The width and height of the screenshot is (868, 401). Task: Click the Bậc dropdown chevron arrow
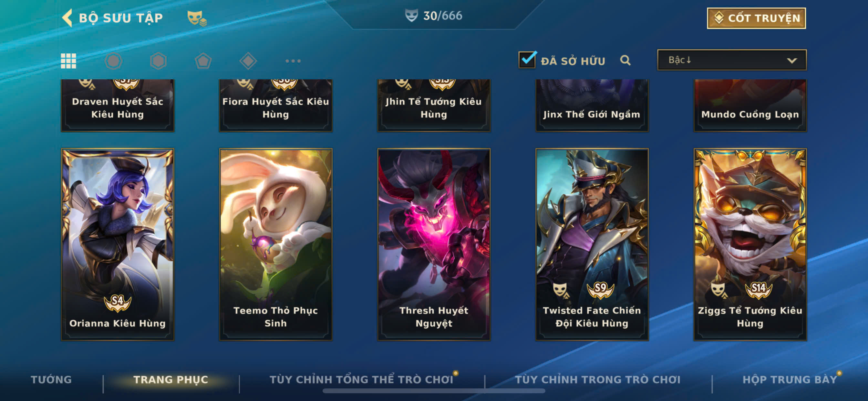[792, 61]
